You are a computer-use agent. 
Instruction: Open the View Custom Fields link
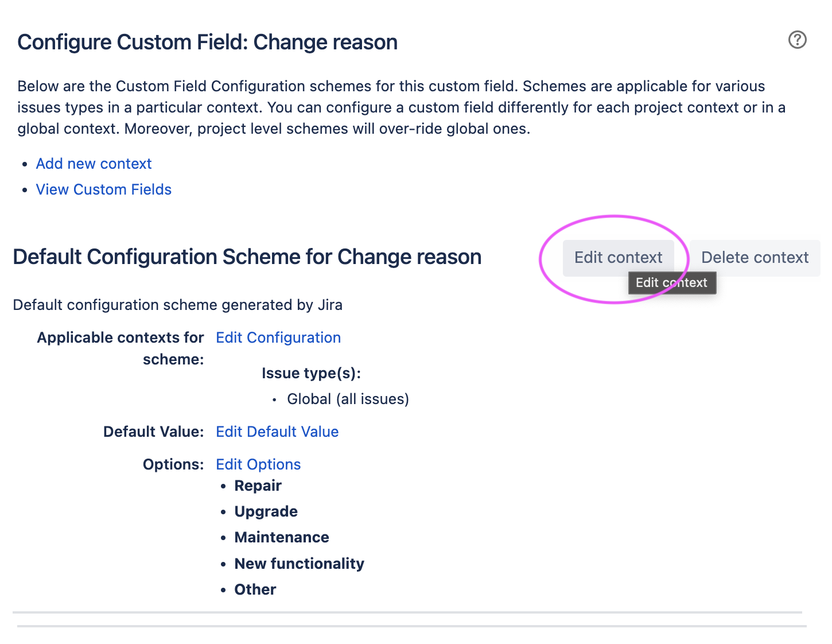pos(104,189)
